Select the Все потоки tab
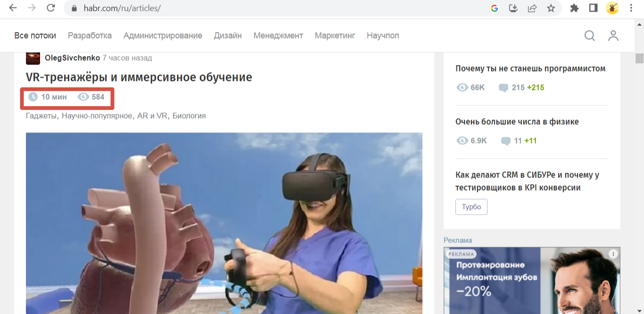Viewport: 644px width, 314px height. [x=35, y=35]
